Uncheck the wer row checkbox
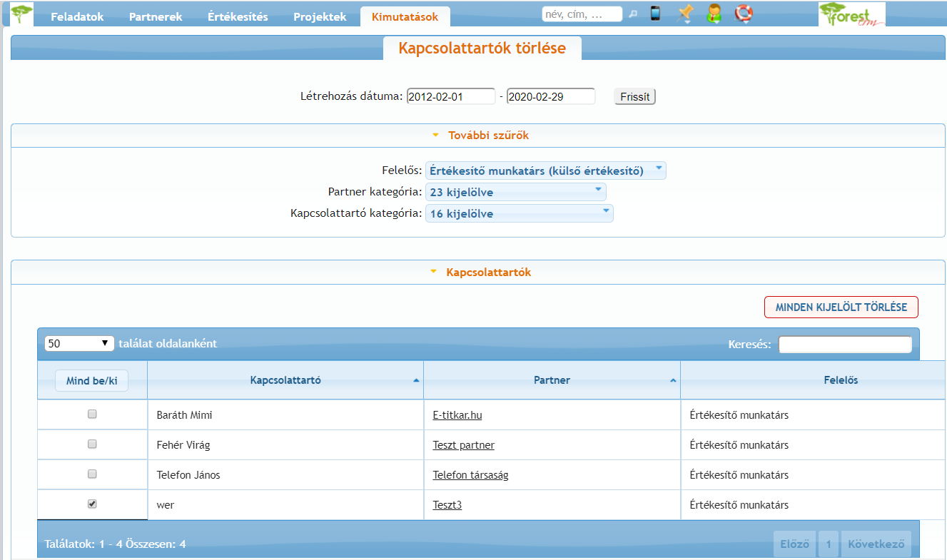 (x=92, y=504)
